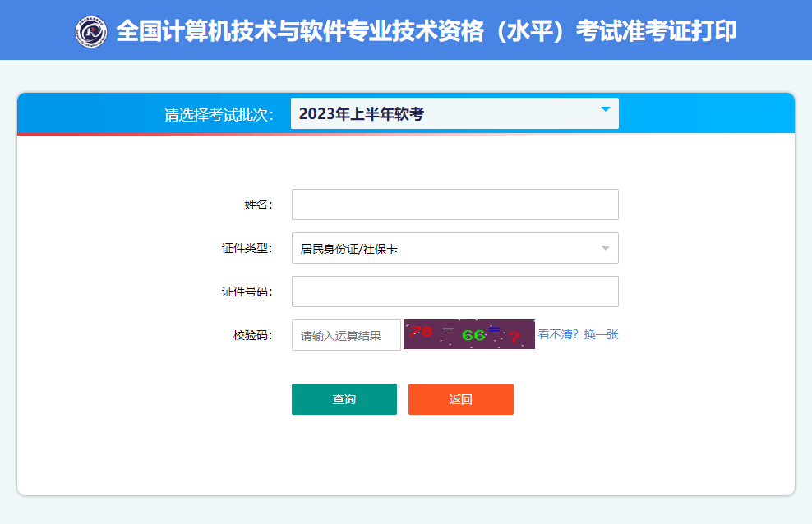The width and height of the screenshot is (812, 524).
Task: Expand the 居民身份证/社保卡 ID type dropdown
Action: (455, 248)
